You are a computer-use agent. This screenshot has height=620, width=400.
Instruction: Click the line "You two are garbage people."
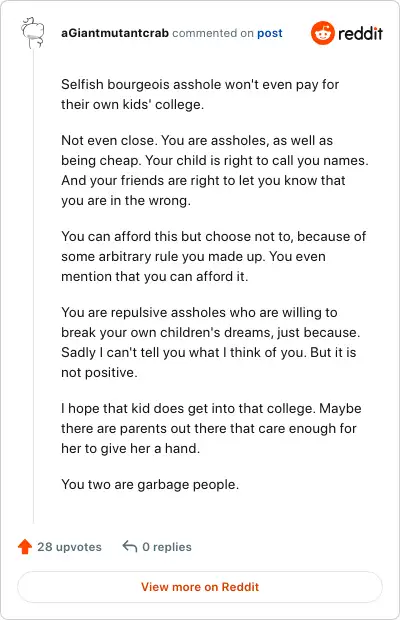(x=150, y=484)
